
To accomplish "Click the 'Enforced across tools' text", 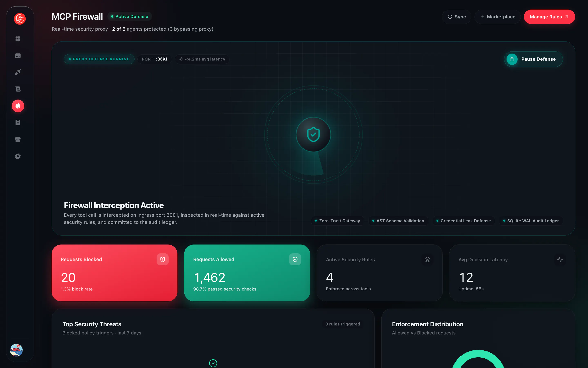I will [348, 289].
